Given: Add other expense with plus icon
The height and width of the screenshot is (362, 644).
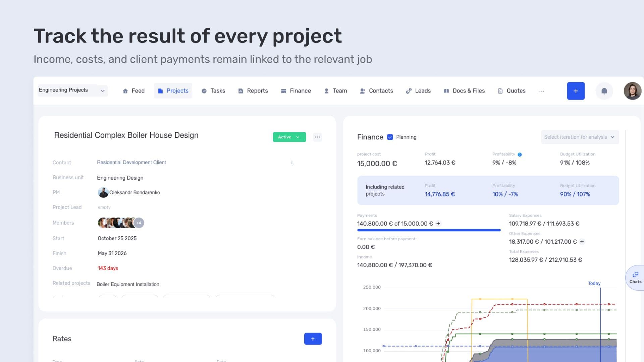Looking at the screenshot, I should tap(582, 242).
